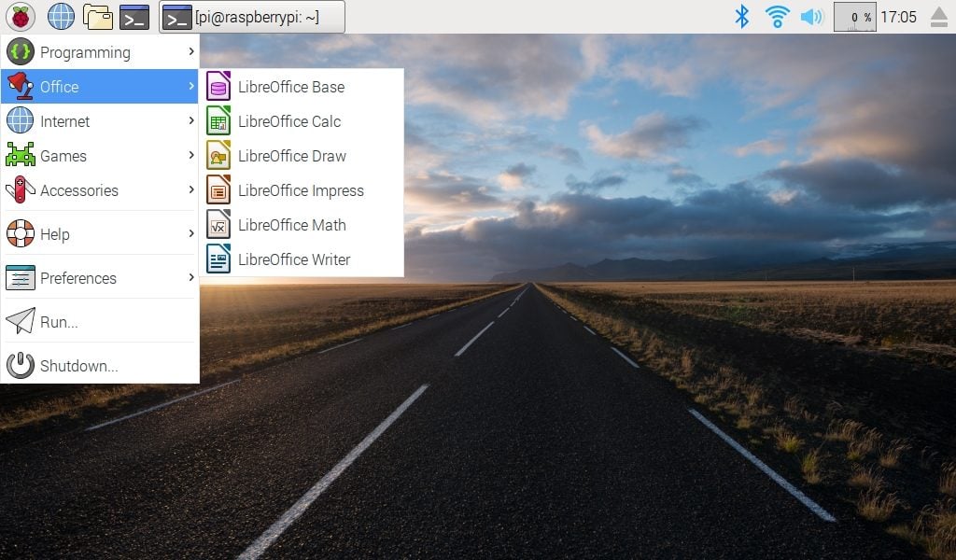Click the eject icon in the panel
Viewport: 956px width, 560px height.
(x=938, y=18)
